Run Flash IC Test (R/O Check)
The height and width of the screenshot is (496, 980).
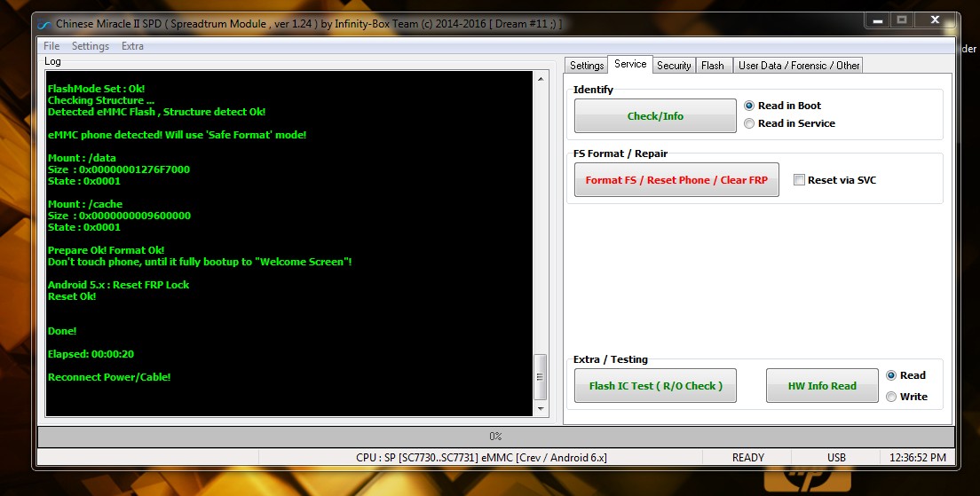coord(655,385)
